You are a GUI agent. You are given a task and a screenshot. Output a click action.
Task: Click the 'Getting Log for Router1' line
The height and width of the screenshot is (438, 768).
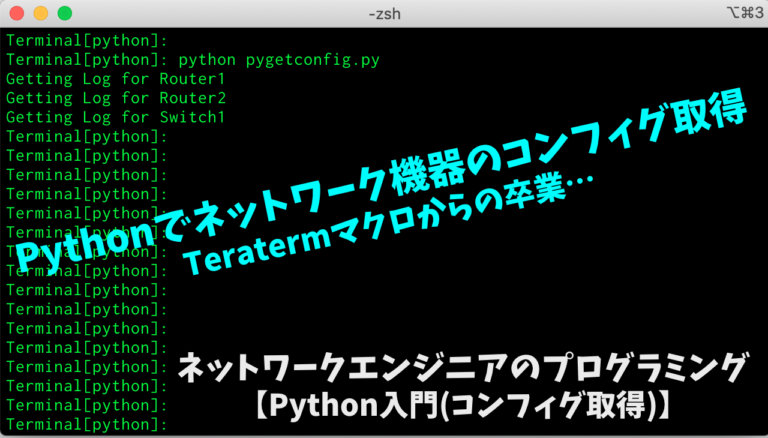pyautogui.click(x=115, y=79)
